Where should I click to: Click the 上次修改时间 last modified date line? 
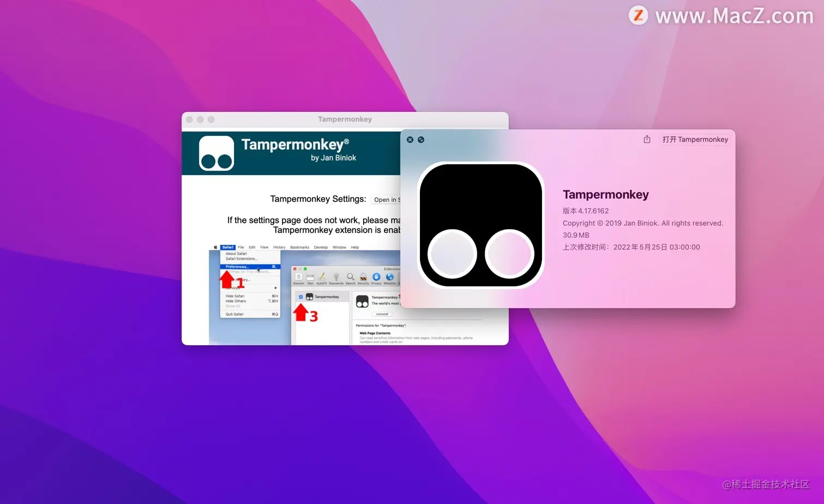pos(631,247)
